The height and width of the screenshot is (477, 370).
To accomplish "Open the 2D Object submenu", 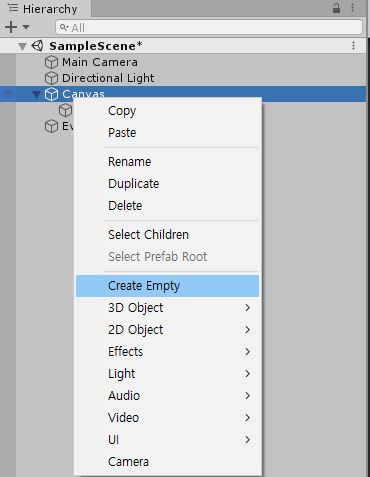I will [x=168, y=330].
